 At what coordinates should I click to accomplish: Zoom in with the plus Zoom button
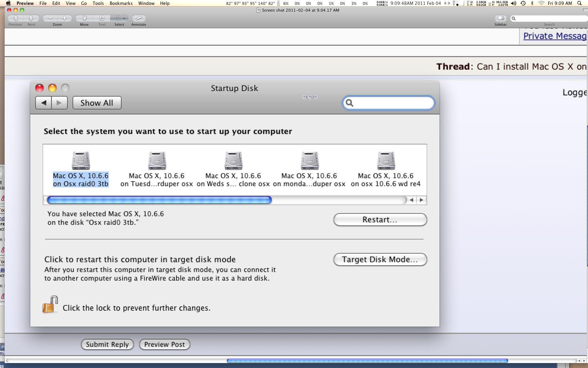pyautogui.click(x=64, y=18)
